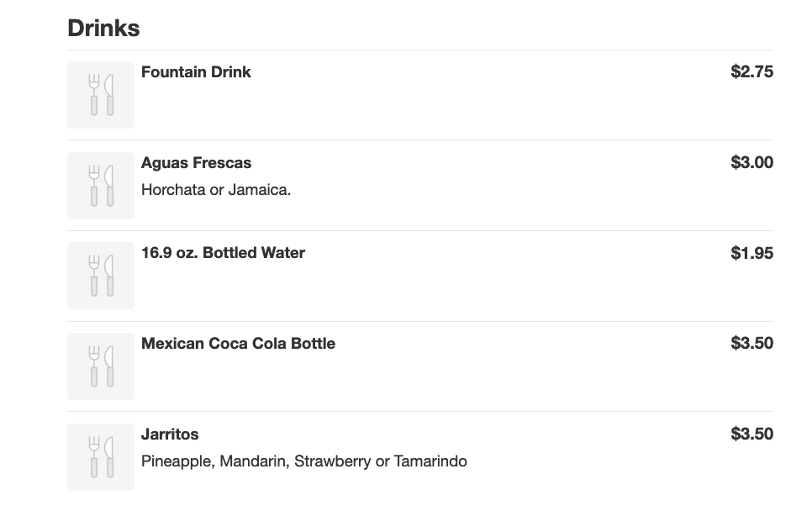Click the Jarritos flavors description text
This screenshot has width=812, height=511.
click(x=303, y=461)
